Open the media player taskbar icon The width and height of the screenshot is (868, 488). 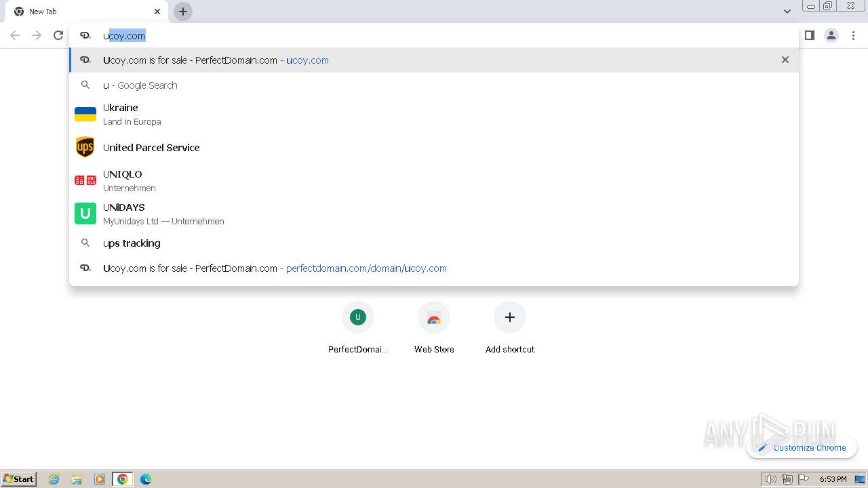click(100, 479)
